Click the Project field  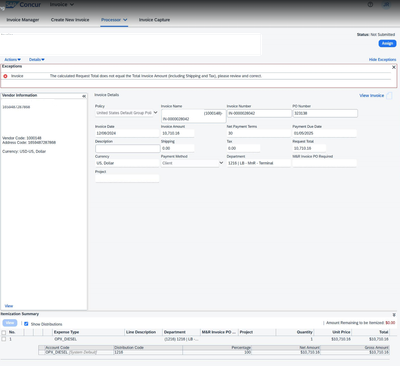(x=127, y=178)
